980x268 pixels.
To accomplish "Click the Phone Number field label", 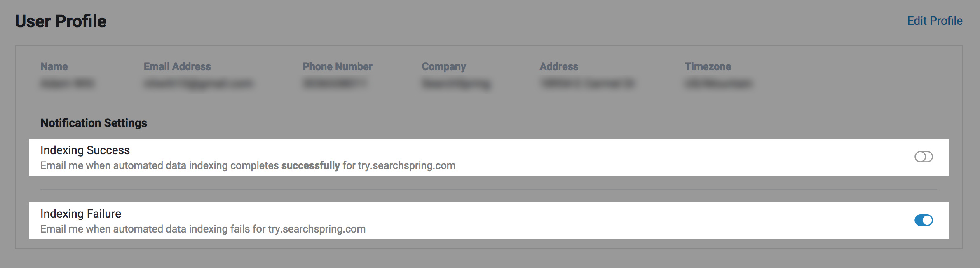I will [337, 66].
